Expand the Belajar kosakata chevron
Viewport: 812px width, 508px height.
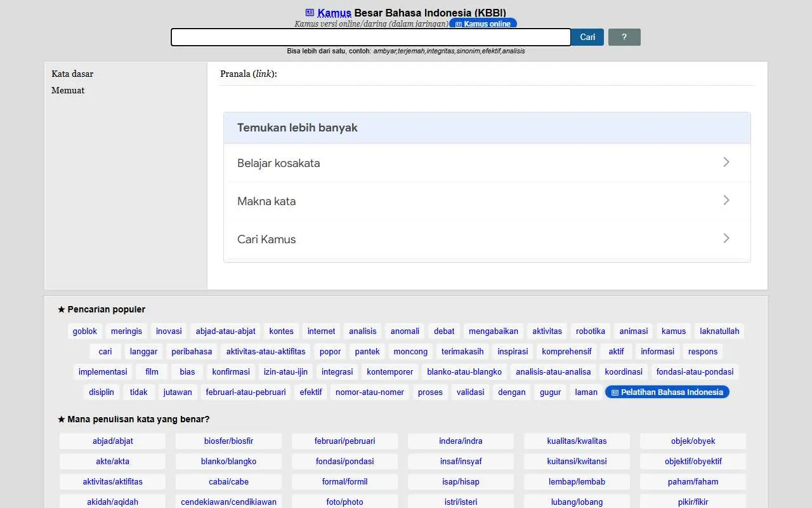tap(726, 163)
